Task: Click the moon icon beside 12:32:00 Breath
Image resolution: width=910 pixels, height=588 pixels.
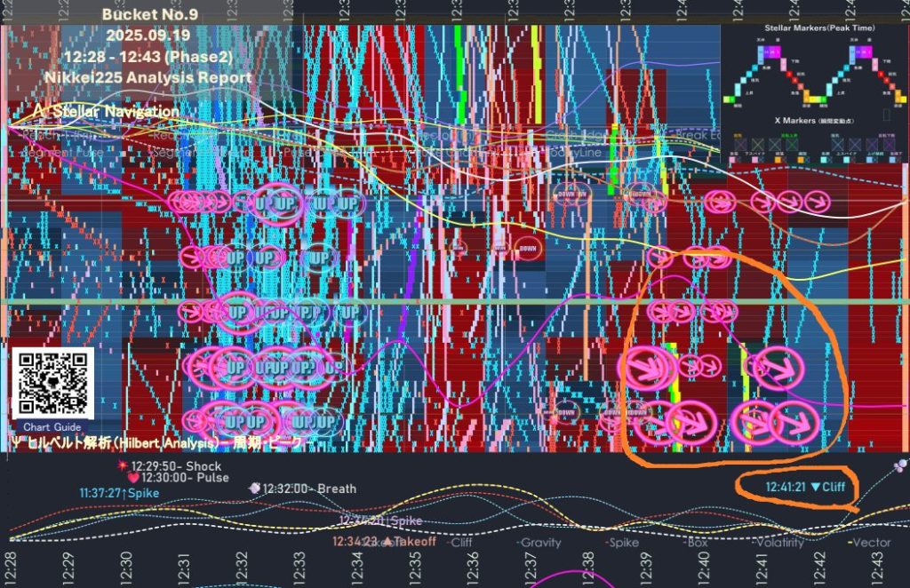Action: pos(255,488)
